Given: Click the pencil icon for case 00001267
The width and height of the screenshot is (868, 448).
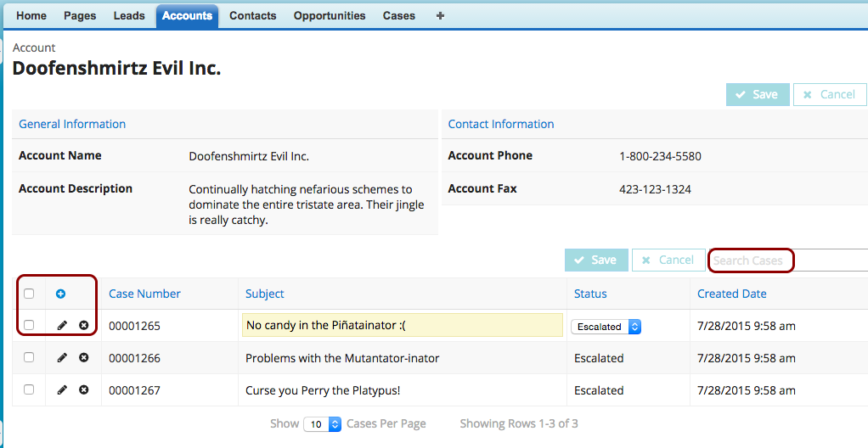Looking at the screenshot, I should point(62,390).
